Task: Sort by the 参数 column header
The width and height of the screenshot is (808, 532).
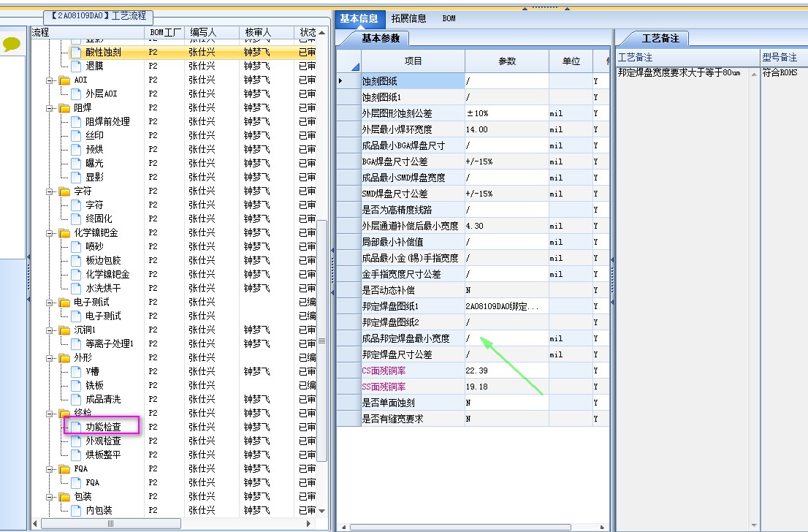Action: (x=507, y=61)
